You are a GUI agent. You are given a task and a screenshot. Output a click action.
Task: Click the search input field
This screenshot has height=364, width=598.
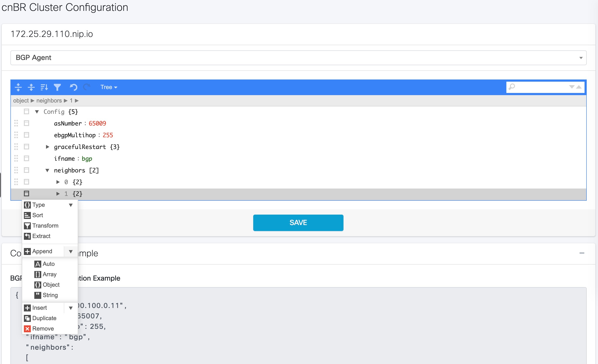542,87
